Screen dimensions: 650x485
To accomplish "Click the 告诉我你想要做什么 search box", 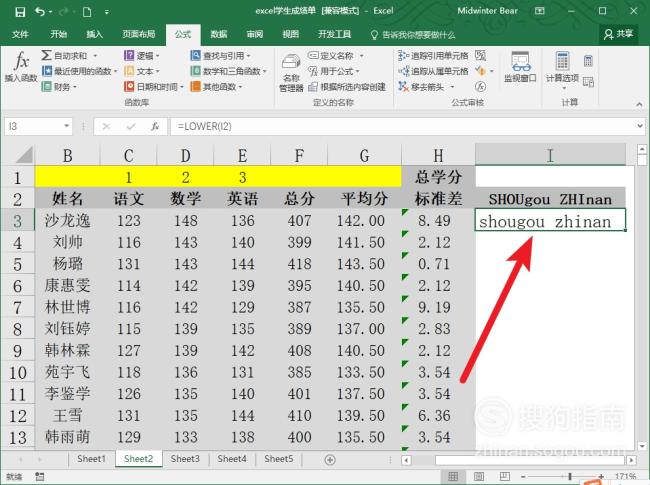I will click(413, 35).
